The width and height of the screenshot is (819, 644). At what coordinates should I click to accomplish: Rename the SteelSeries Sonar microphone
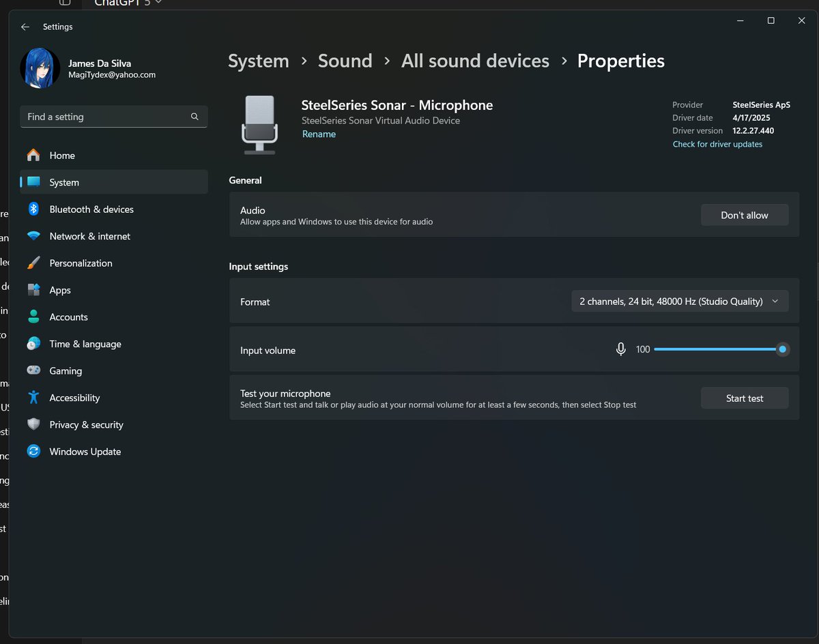coord(319,134)
